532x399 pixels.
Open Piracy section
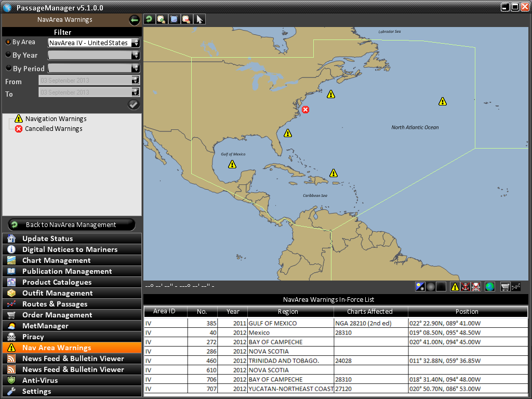tap(72, 337)
